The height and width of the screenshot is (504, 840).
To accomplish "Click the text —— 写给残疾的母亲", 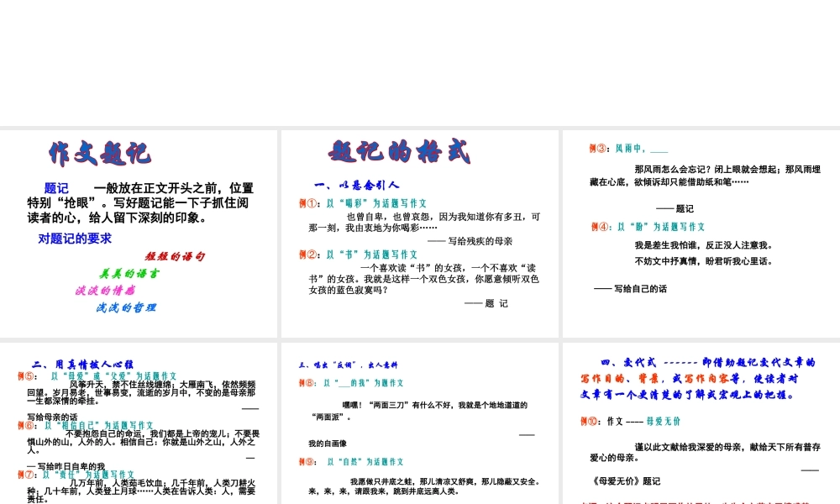I will point(470,241).
